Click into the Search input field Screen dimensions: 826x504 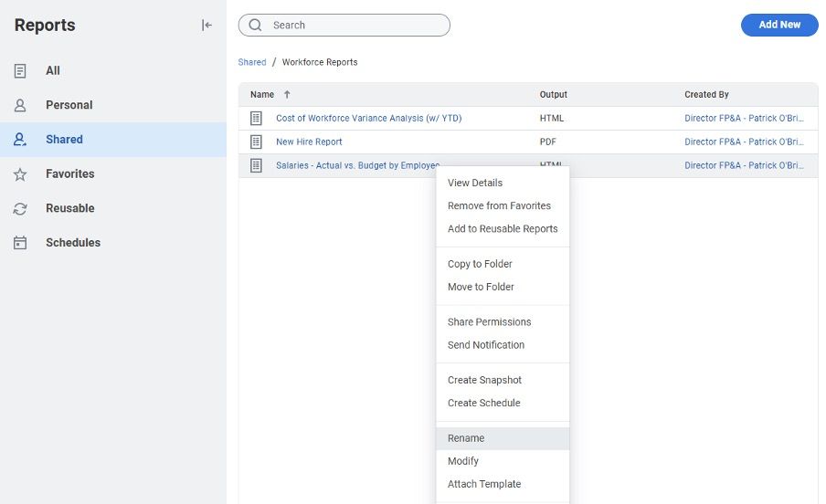pos(344,26)
